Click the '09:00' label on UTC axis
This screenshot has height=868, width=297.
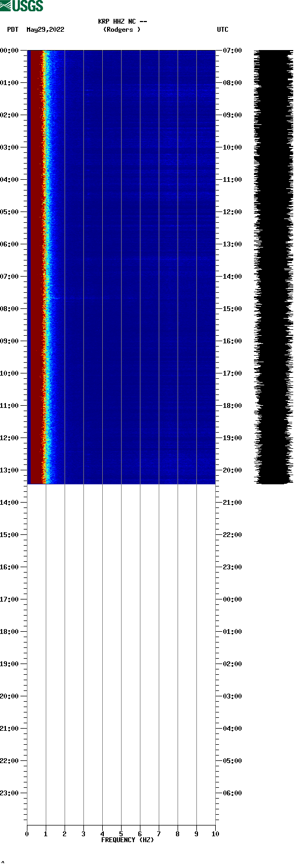(232, 115)
